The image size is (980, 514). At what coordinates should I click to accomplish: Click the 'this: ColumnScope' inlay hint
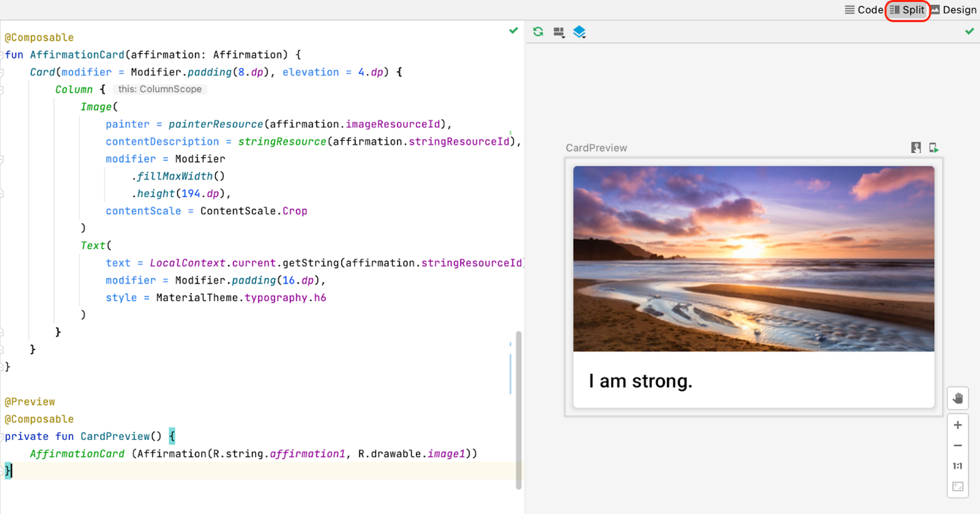click(159, 89)
